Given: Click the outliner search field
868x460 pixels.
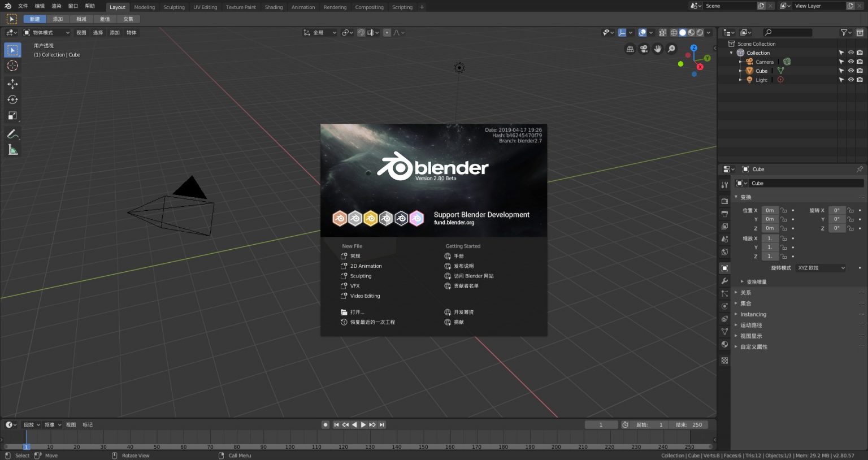Looking at the screenshot, I should click(x=787, y=33).
